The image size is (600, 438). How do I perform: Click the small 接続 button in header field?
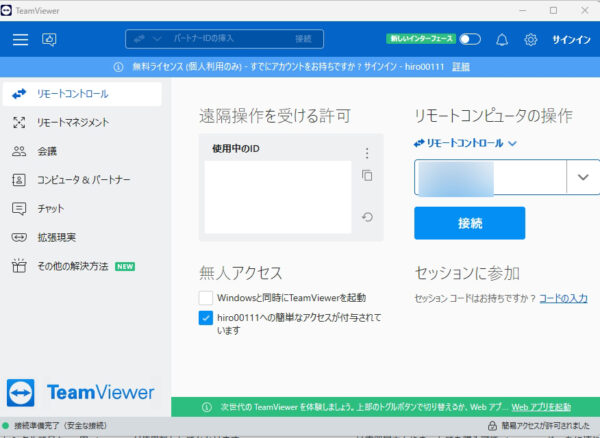303,39
